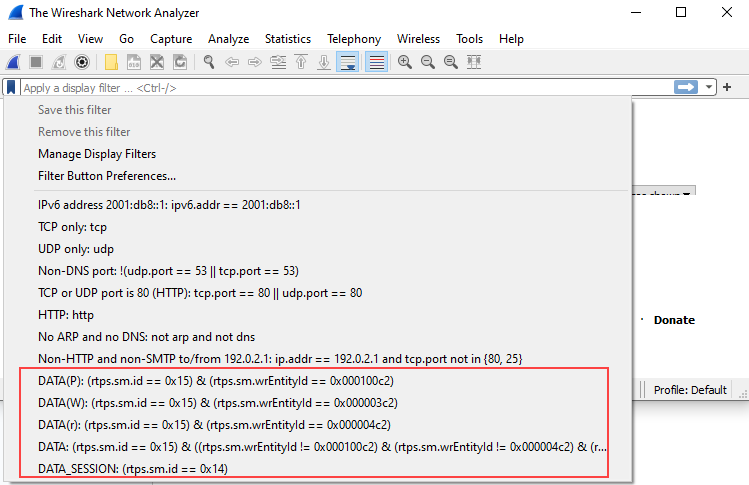Viewport: 749px width, 485px height.
Task: Open the Tools menu
Action: (469, 39)
